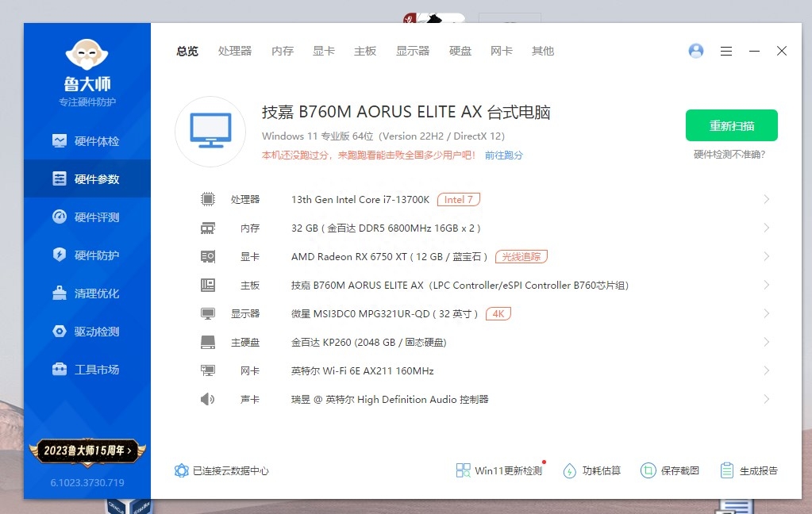Expand the 显示器 row chevron
The image size is (812, 514).
click(x=767, y=313)
